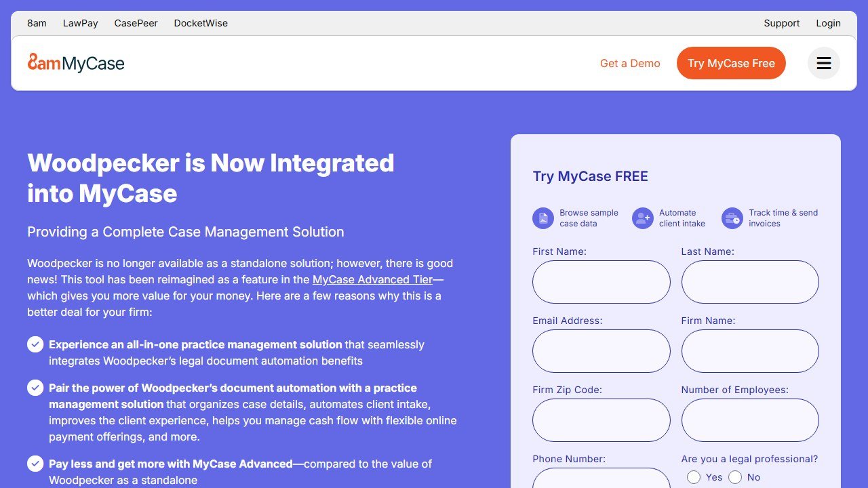Click the 'Automate client intake' text
Viewport: 868px width, 488px height.
[x=682, y=218]
